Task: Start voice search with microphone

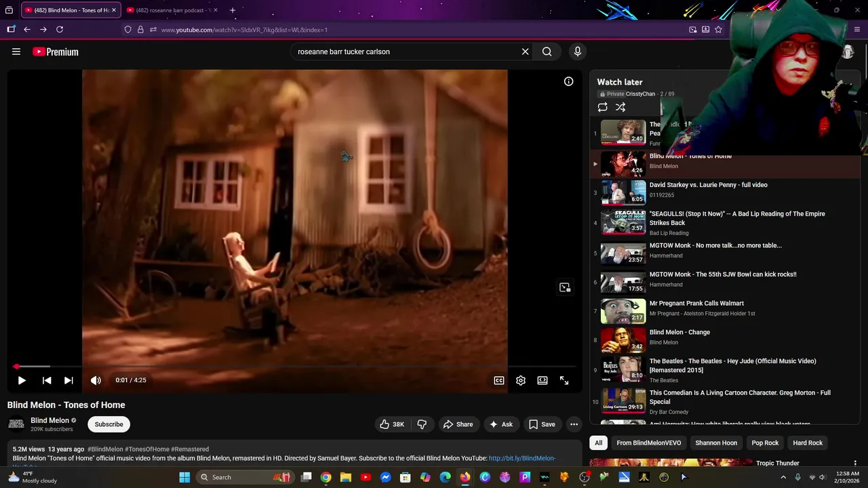Action: pos(578,52)
